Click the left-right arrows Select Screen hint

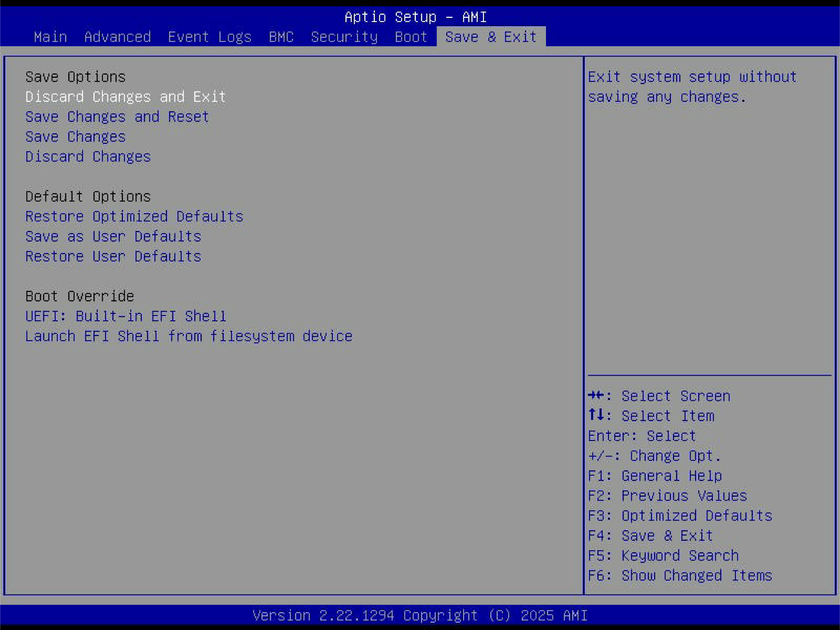[659, 396]
